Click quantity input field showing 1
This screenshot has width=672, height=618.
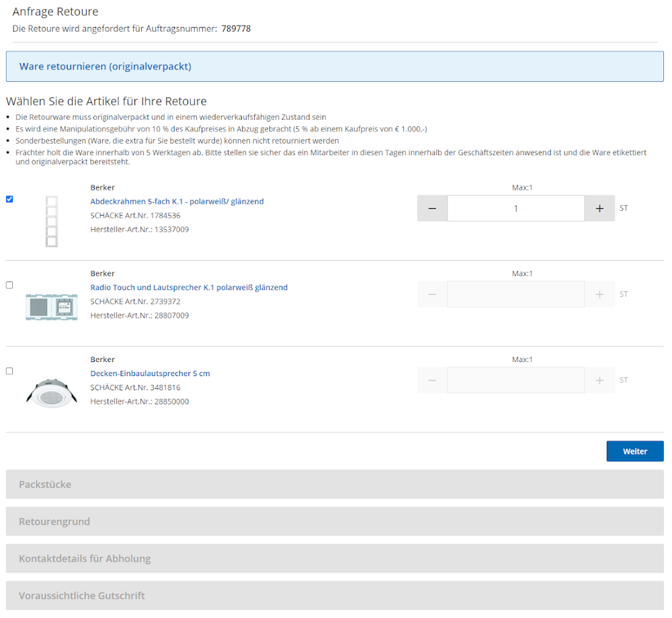tap(515, 208)
